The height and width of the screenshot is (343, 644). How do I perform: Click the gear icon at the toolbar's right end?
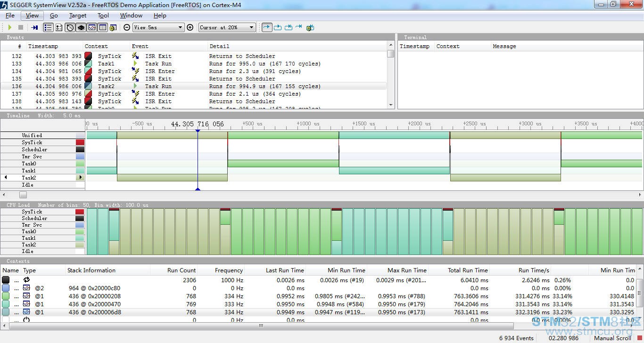tap(310, 27)
